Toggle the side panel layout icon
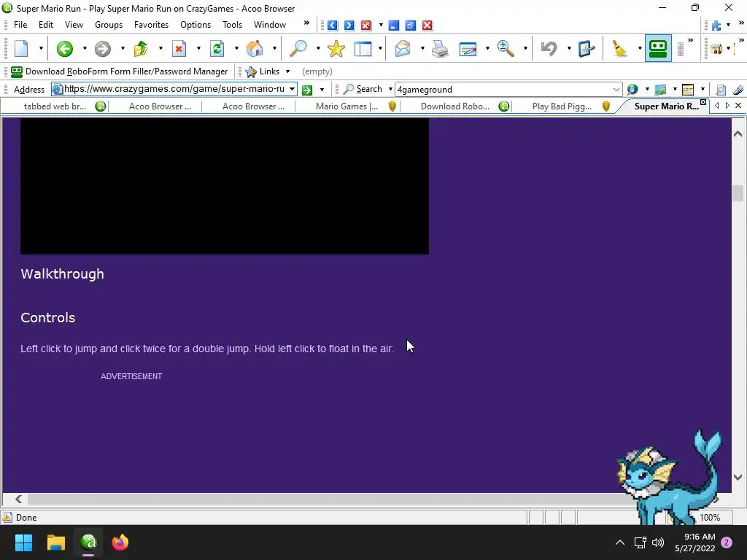This screenshot has height=560, width=747. click(x=363, y=49)
